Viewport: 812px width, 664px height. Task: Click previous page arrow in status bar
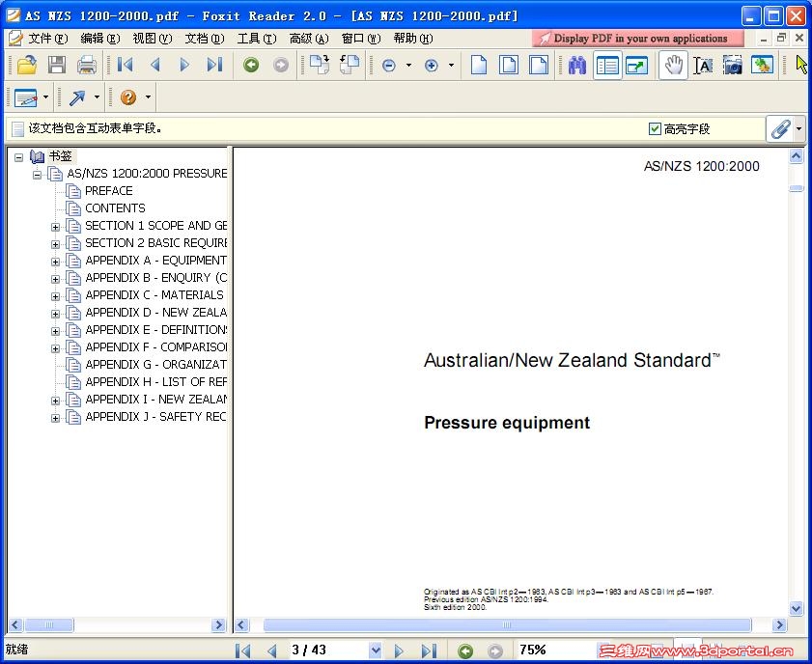[272, 650]
